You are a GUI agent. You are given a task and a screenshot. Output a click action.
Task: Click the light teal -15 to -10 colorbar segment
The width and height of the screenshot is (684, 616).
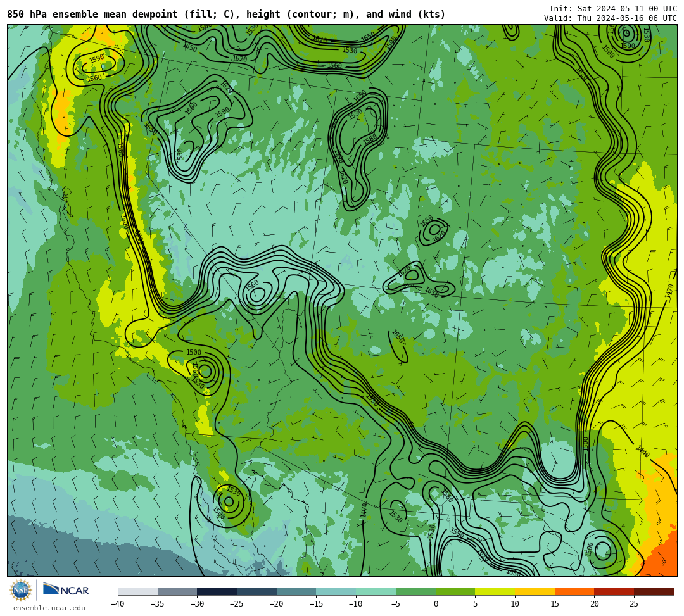(336, 591)
